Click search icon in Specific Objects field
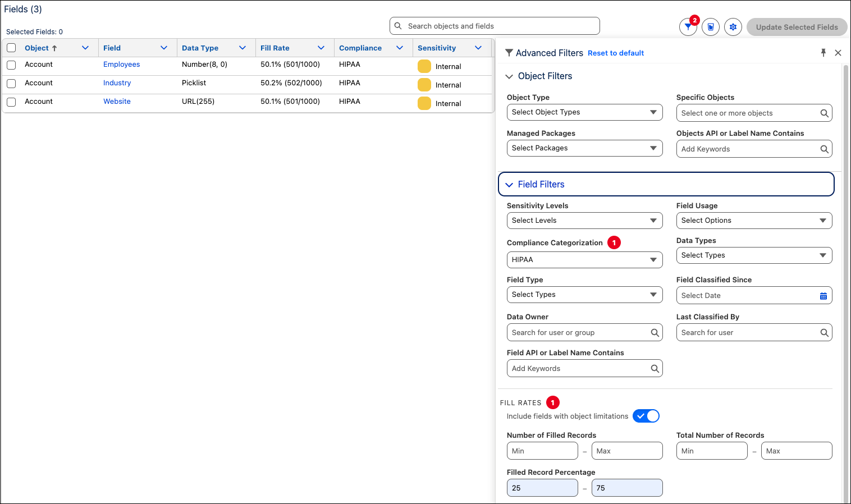 824,113
